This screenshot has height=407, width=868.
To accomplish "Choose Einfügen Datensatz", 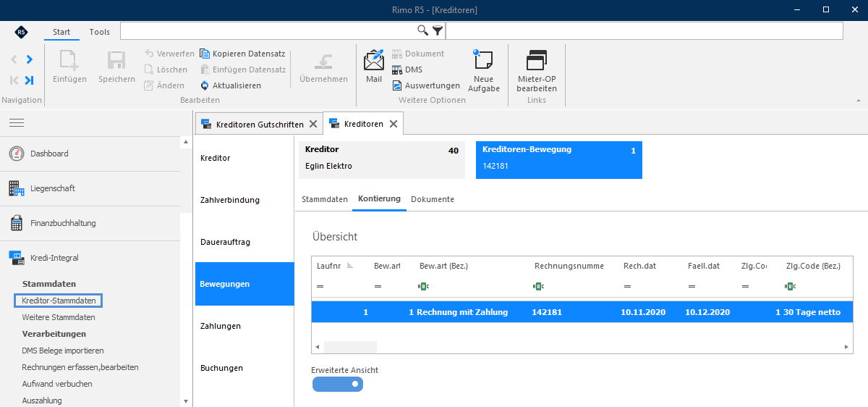I will (x=243, y=70).
